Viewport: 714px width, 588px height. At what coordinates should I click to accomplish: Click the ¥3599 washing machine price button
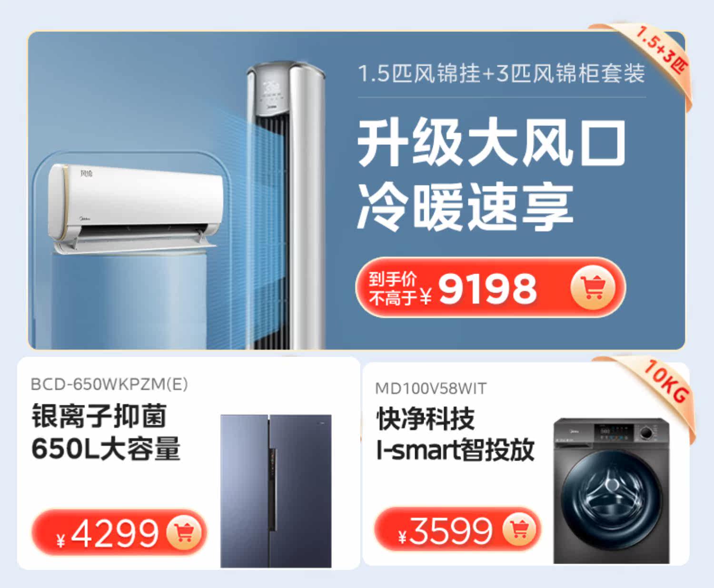tap(457, 529)
